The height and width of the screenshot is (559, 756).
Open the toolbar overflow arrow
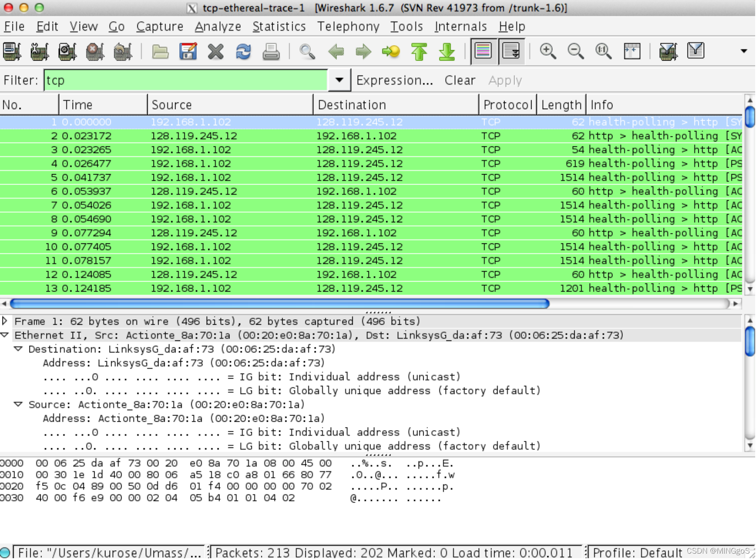click(x=744, y=51)
